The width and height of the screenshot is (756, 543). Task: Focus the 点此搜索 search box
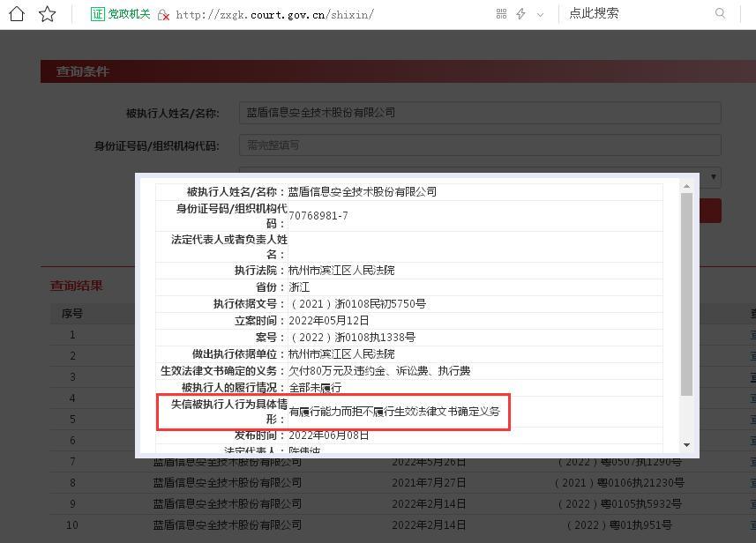(x=636, y=13)
